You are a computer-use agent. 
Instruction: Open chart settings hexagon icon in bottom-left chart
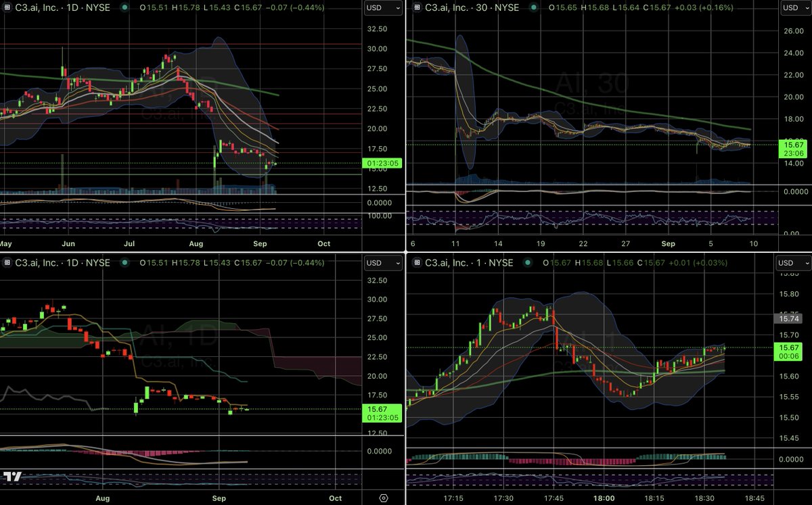point(383,497)
